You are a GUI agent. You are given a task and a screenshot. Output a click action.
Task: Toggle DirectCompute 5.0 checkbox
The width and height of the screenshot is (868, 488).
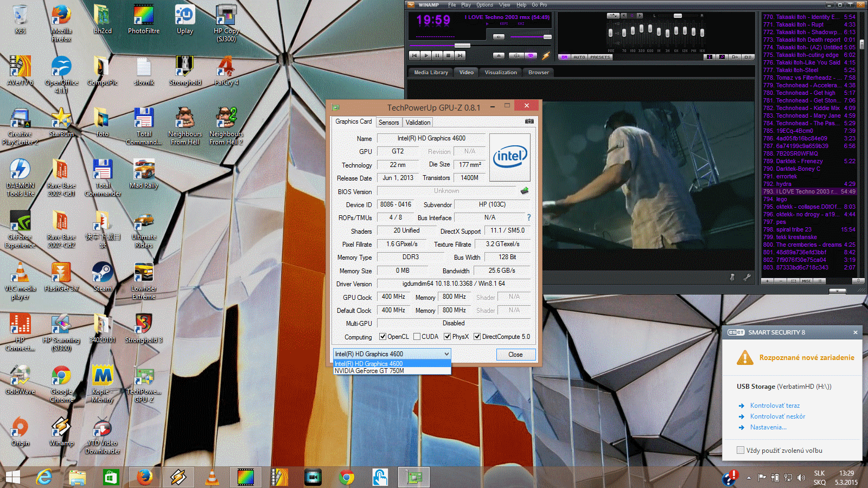point(477,337)
